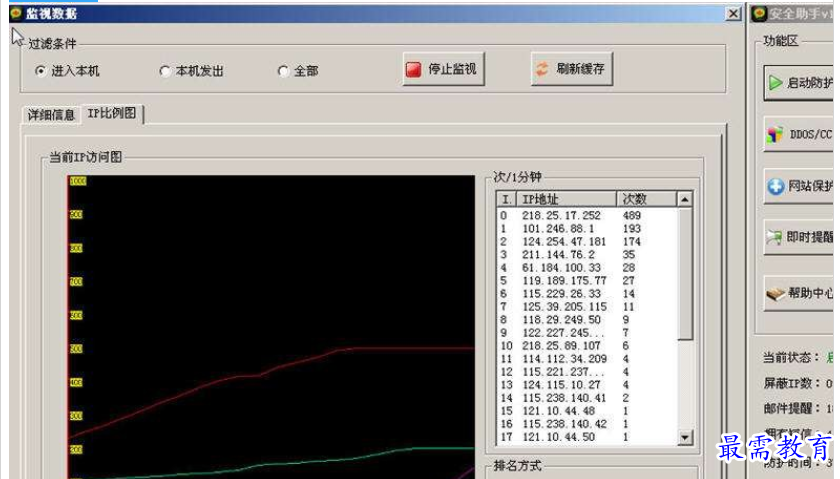840x479 pixels.
Task: Click the IP list scroll up arrow
Action: pyautogui.click(x=685, y=200)
